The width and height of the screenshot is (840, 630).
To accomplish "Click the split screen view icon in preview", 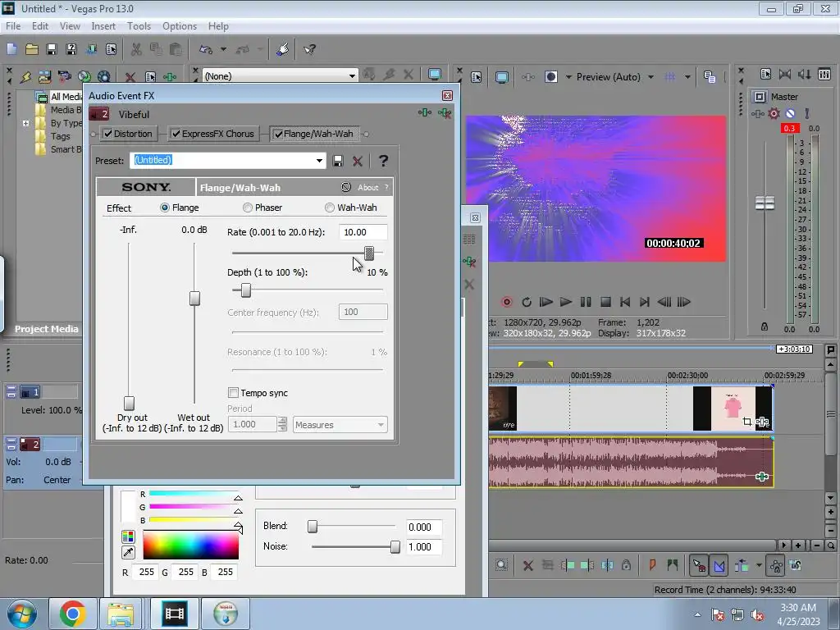I will (x=551, y=76).
